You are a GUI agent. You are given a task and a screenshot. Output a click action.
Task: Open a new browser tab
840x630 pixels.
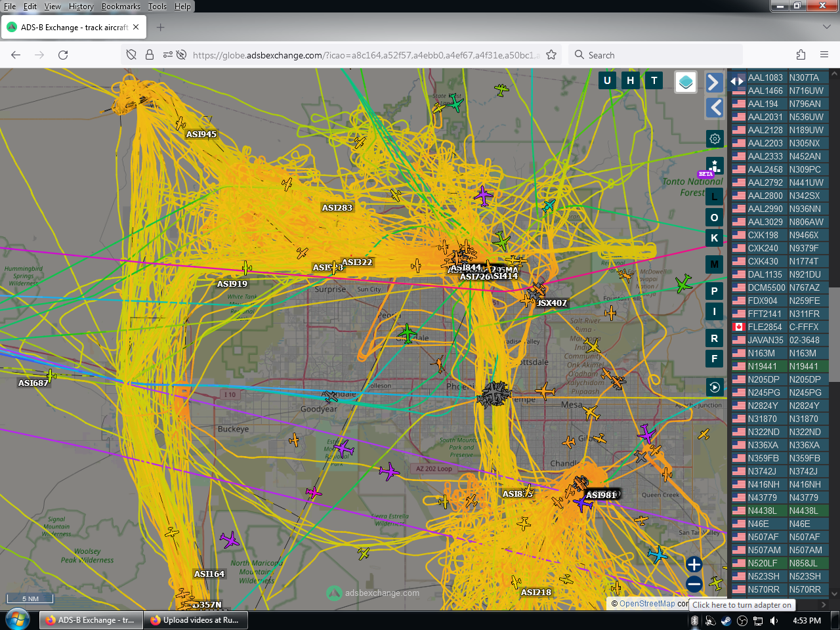click(160, 28)
